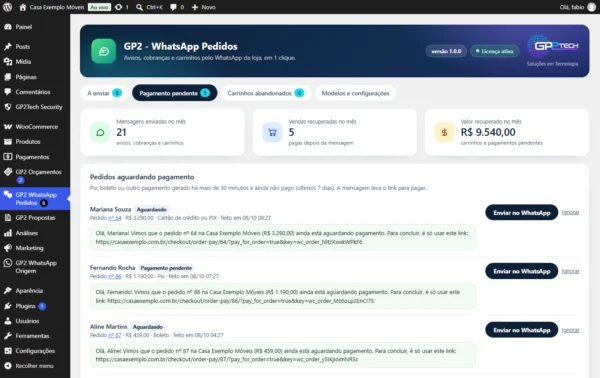Open the Casa Exemplo Móveis home icon

(x=23, y=7)
